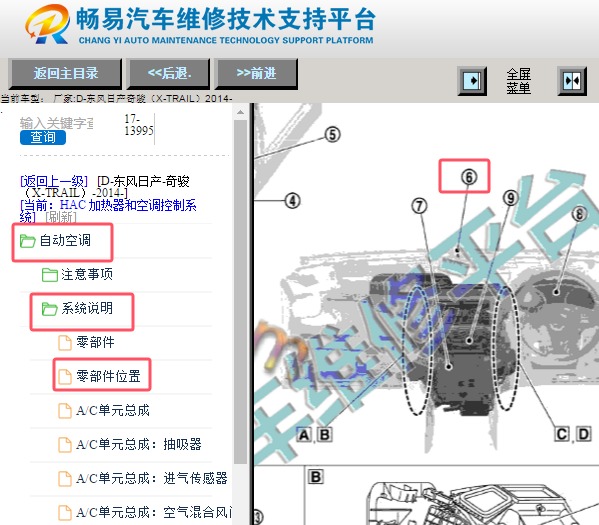This screenshot has height=525, width=599.
Task: Open A/C单元总成：空气混合风门 document
Action: [x=154, y=512]
